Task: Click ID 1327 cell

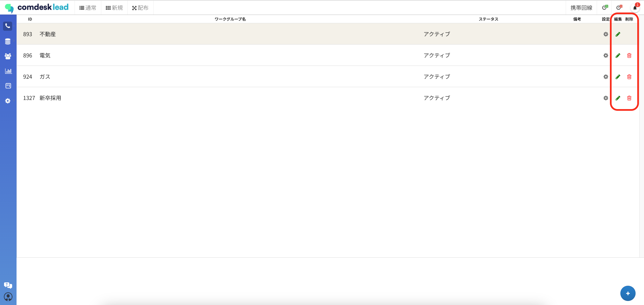Action: (29, 98)
